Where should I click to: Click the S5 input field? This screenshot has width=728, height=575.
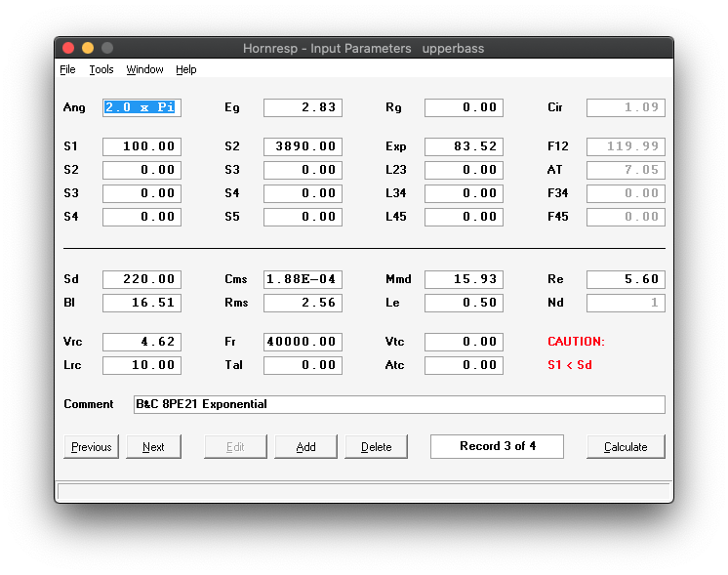tap(303, 217)
